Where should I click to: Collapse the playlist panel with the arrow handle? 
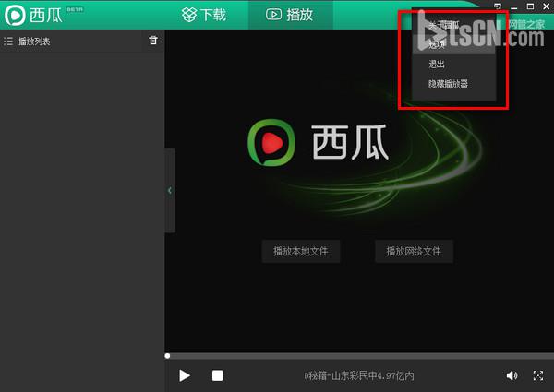coord(170,191)
